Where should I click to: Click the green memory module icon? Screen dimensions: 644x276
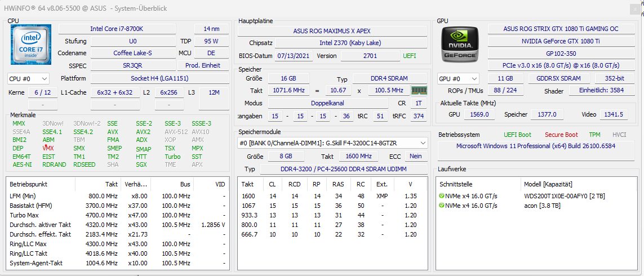coord(419,90)
